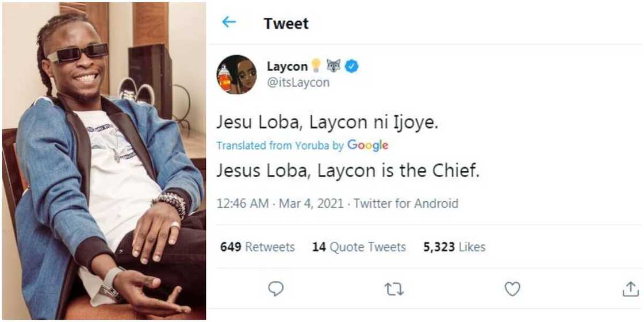Click the retweet arrows icon
The height and width of the screenshot is (322, 644).
[394, 289]
